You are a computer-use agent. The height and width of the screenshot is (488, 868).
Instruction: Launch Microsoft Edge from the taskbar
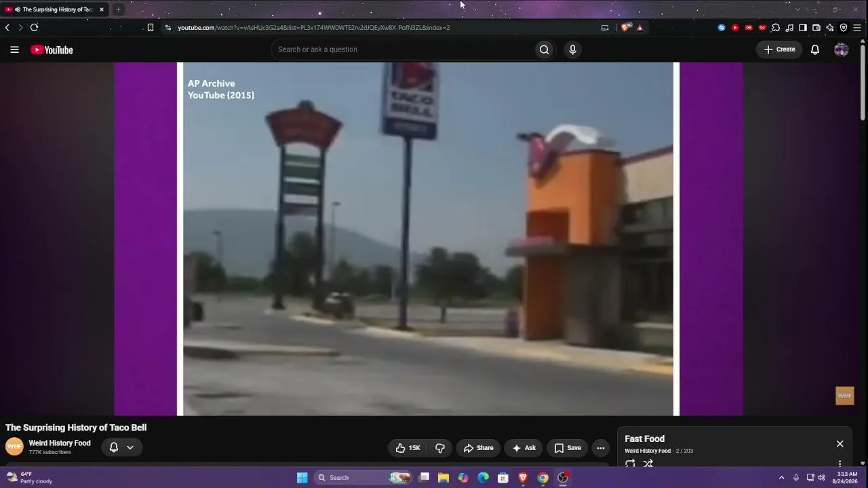(x=484, y=478)
